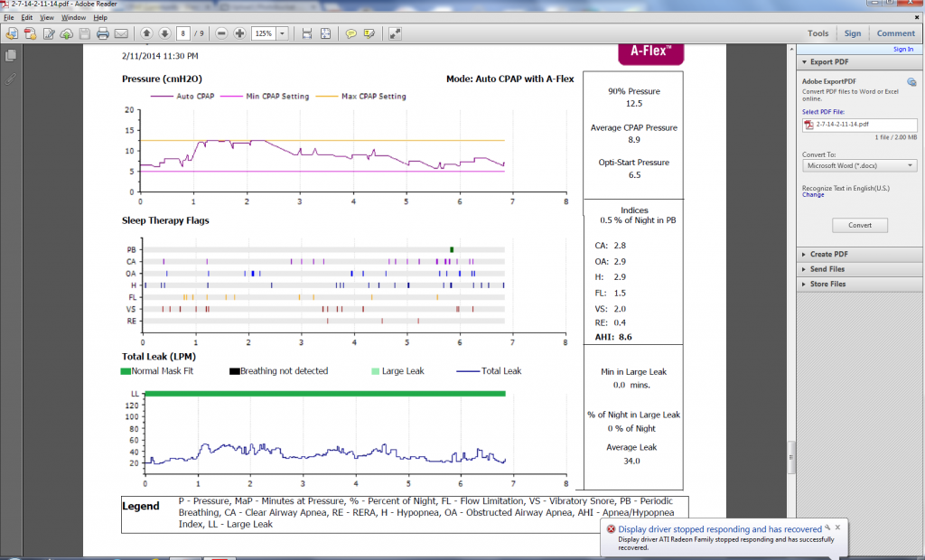Screen dimensions: 925x560
Task: Click the 'Pressure (cmH2O)' heading
Action: [x=162, y=79]
